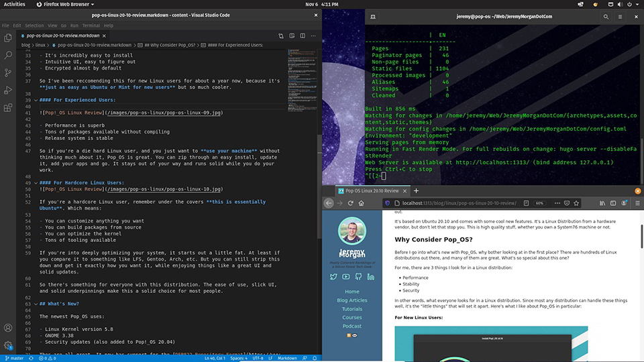This screenshot has width=644, height=362.
Task: Open errors and warnings count in status bar
Action: point(47,358)
